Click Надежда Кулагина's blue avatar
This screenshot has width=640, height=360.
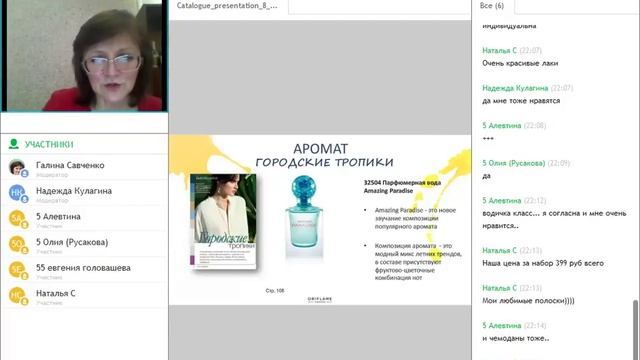click(17, 193)
